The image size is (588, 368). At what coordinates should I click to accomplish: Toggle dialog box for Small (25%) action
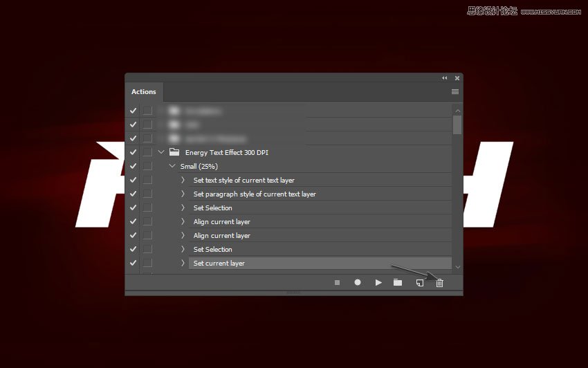point(147,166)
